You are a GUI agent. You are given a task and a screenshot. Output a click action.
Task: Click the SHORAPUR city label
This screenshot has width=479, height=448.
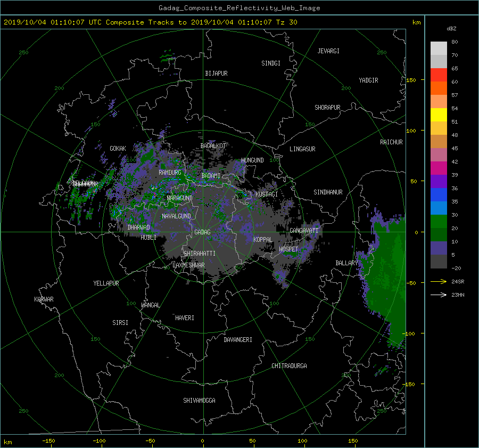(x=327, y=108)
